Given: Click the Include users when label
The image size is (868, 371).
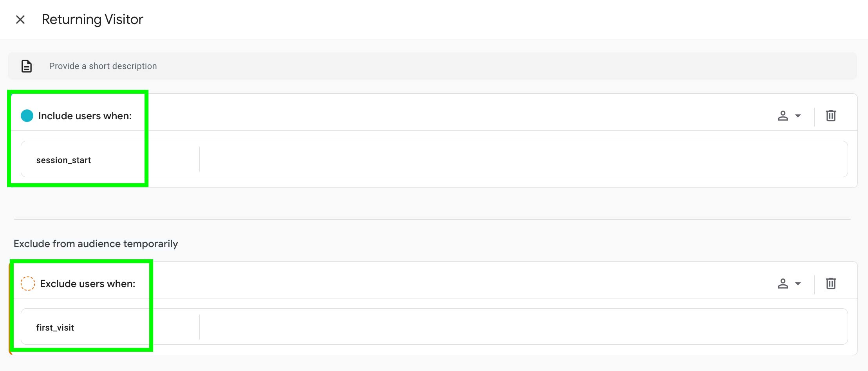Looking at the screenshot, I should pos(85,116).
